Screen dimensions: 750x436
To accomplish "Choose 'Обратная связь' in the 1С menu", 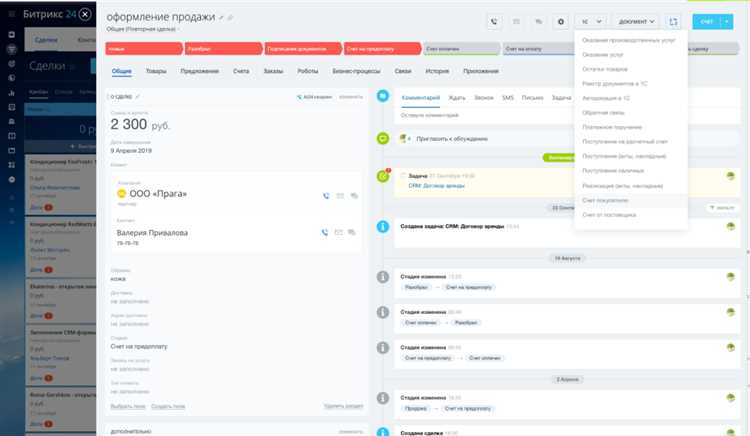I will (x=603, y=113).
